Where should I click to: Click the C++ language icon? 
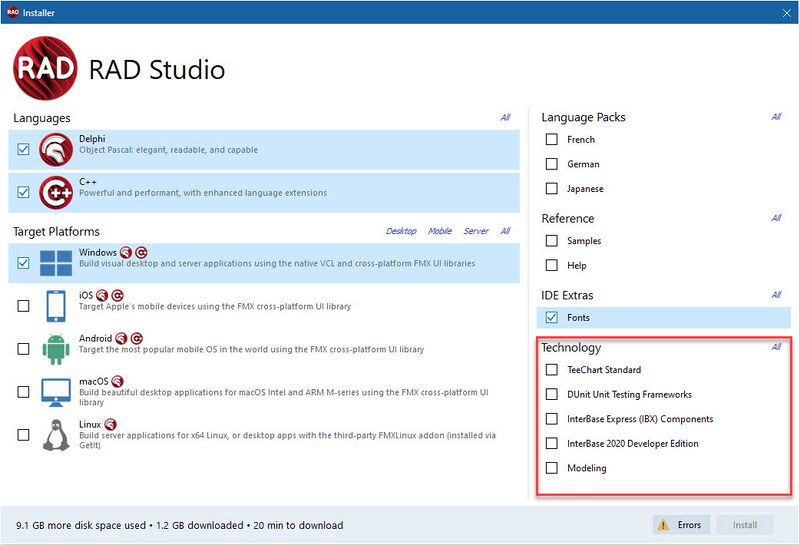(56, 192)
